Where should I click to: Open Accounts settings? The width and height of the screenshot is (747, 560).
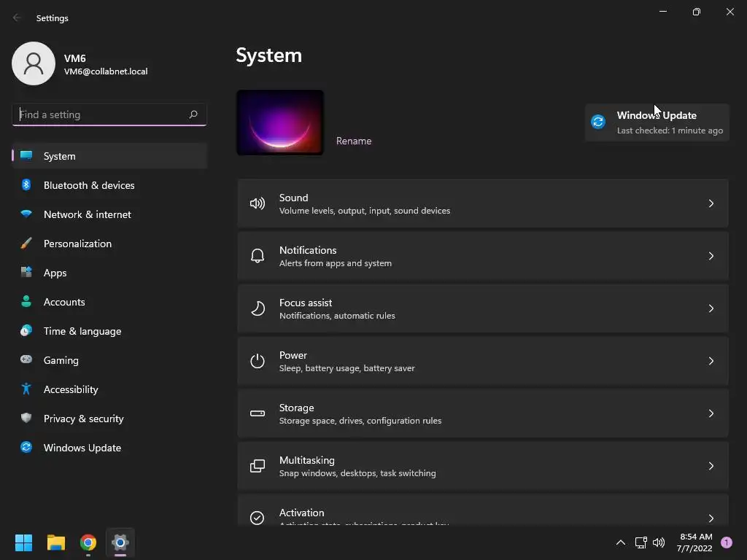[x=109, y=301]
